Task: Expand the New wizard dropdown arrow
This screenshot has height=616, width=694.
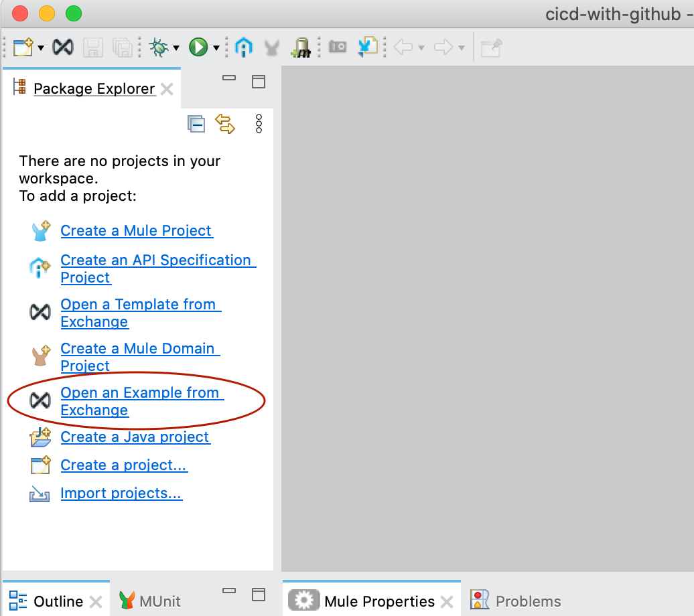Action: pyautogui.click(x=42, y=48)
